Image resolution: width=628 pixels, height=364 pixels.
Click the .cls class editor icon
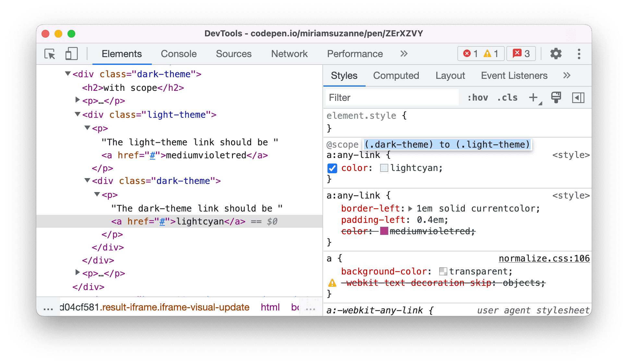[x=504, y=96]
